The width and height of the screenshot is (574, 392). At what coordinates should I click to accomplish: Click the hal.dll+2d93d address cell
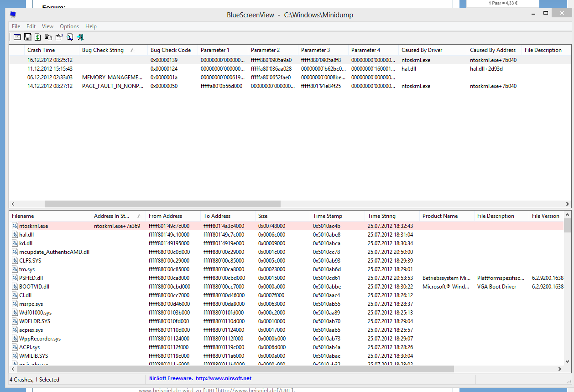click(486, 69)
